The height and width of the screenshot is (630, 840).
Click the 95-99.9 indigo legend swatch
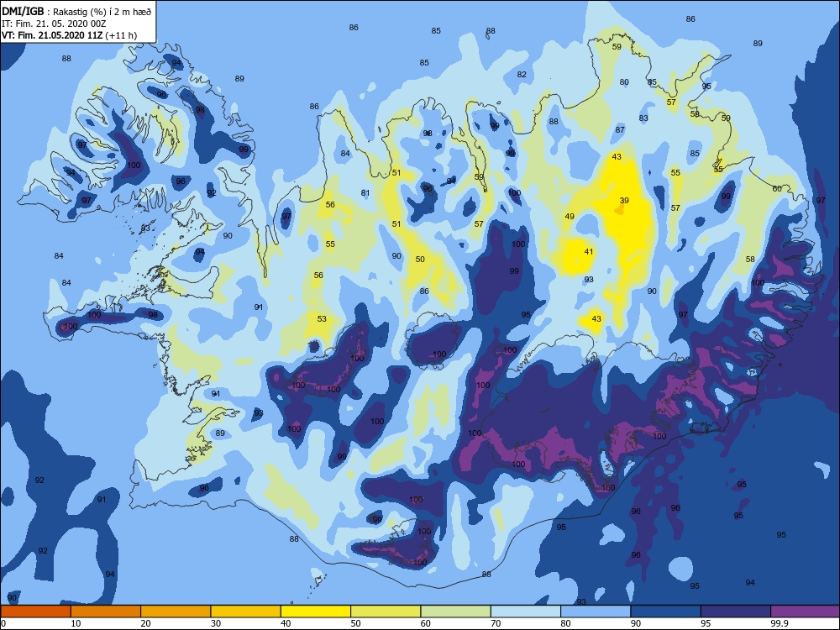pos(736,612)
